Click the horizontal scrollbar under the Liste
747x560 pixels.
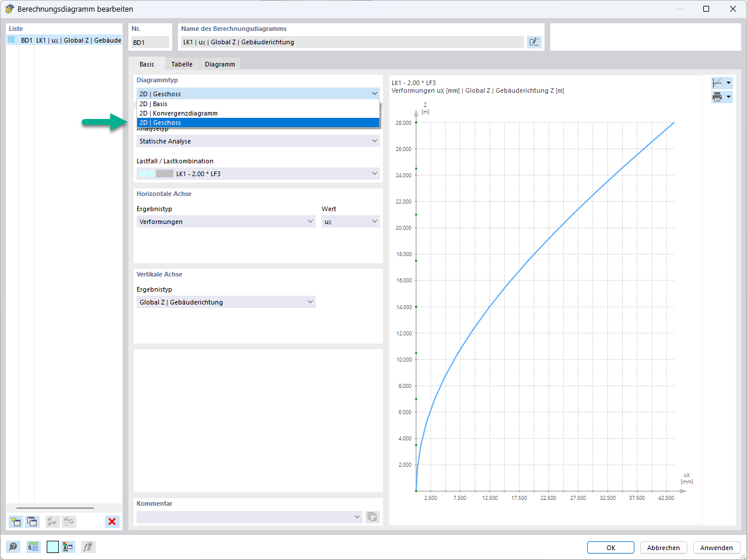55,508
